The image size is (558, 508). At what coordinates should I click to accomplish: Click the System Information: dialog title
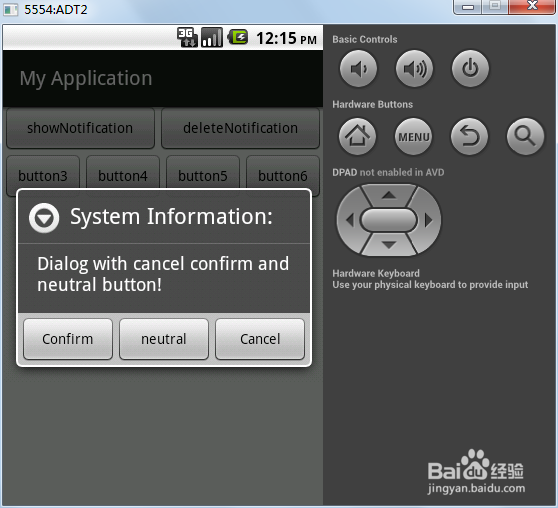pyautogui.click(x=171, y=216)
